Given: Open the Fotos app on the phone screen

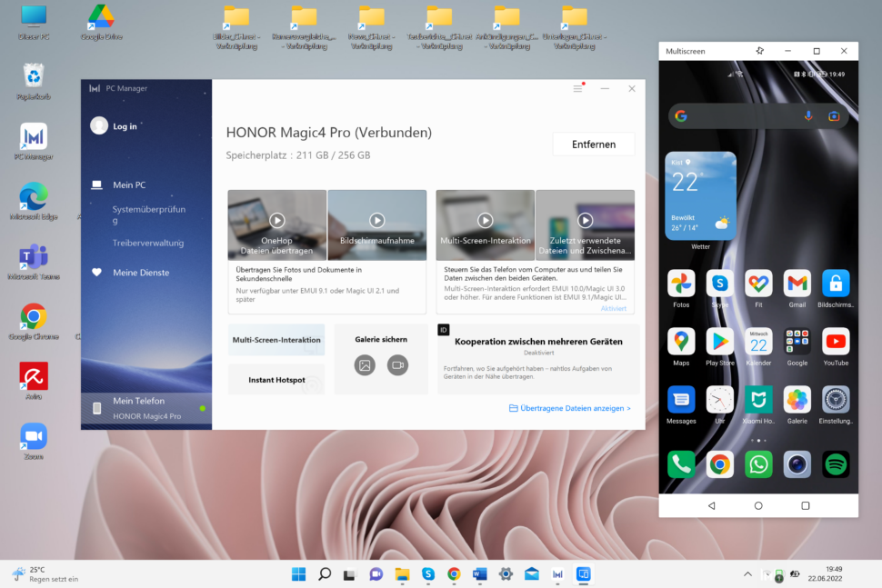Looking at the screenshot, I should coord(681,284).
